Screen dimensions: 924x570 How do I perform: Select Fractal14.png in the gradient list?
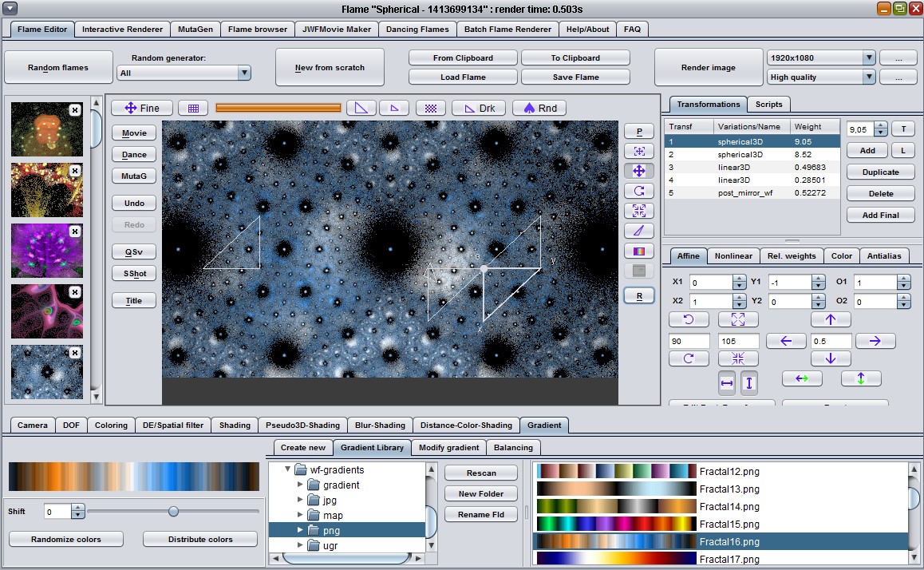click(729, 506)
